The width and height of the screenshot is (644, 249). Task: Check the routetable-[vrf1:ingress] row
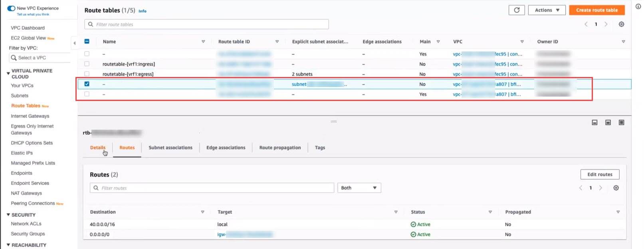tap(87, 64)
